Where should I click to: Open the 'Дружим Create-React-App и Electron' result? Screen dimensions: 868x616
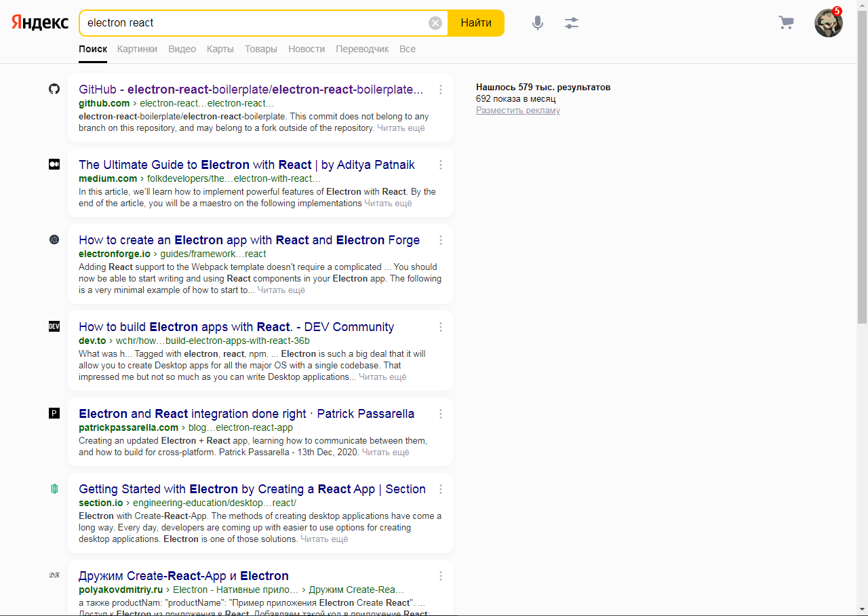pyautogui.click(x=184, y=576)
